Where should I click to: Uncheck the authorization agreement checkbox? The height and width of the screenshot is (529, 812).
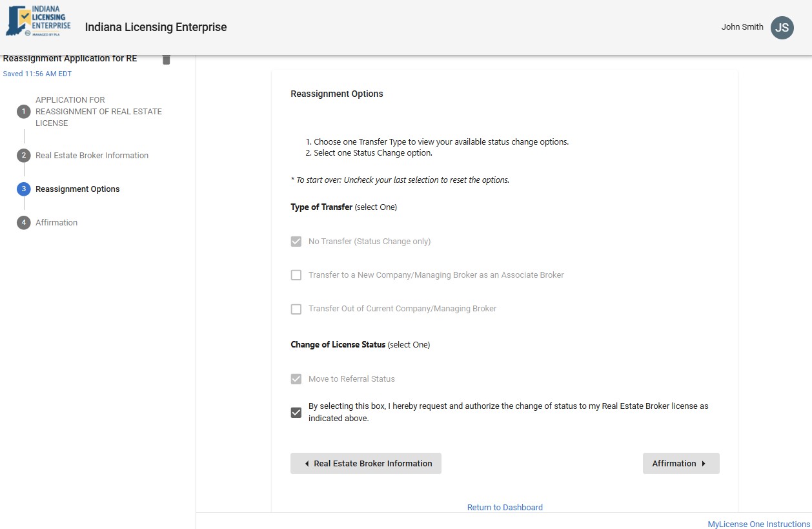(x=296, y=413)
